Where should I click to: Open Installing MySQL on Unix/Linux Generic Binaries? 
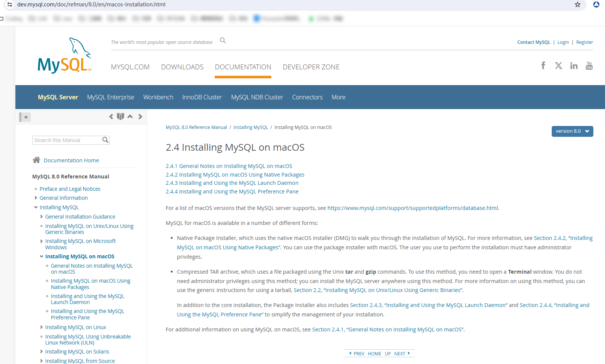click(x=89, y=229)
